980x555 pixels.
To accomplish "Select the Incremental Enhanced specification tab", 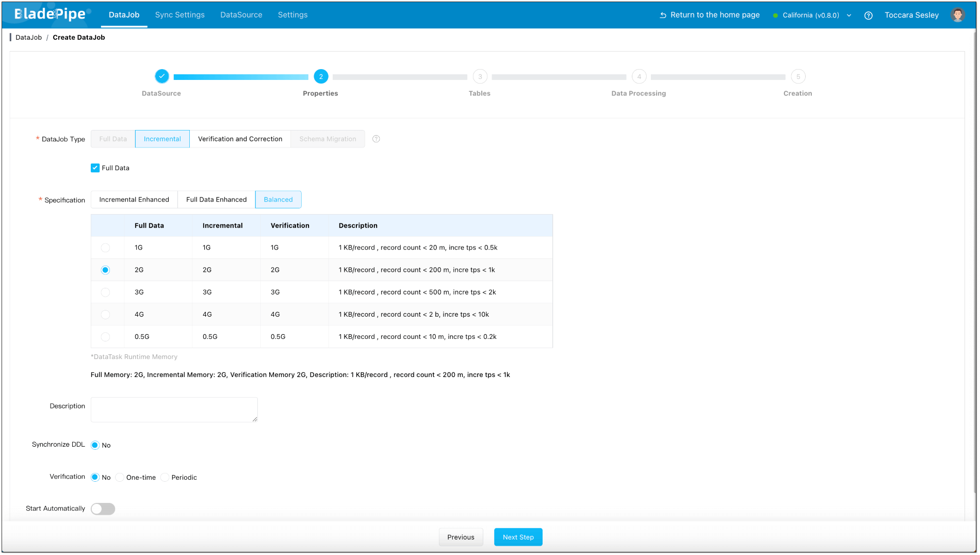I will (x=134, y=200).
